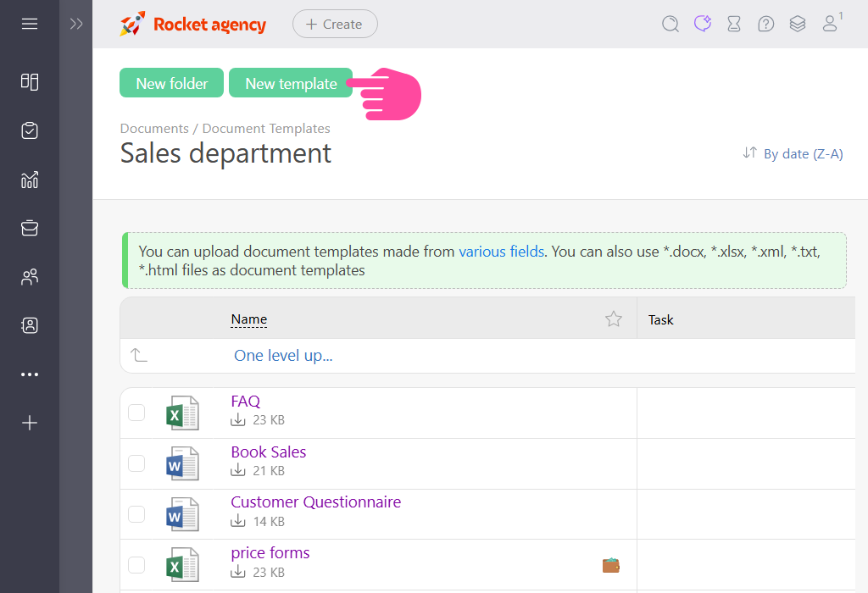The image size is (868, 593).
Task: Open the AI assistant sparkle icon
Action: coord(703,23)
